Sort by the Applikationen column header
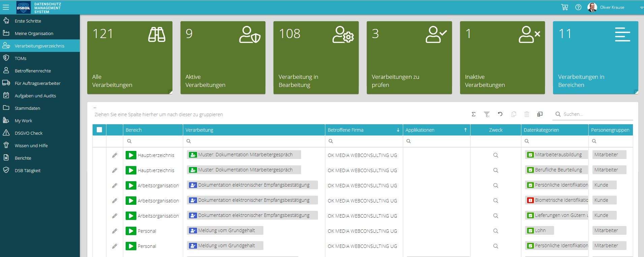Screen dimensions: 644x257 click(420, 130)
